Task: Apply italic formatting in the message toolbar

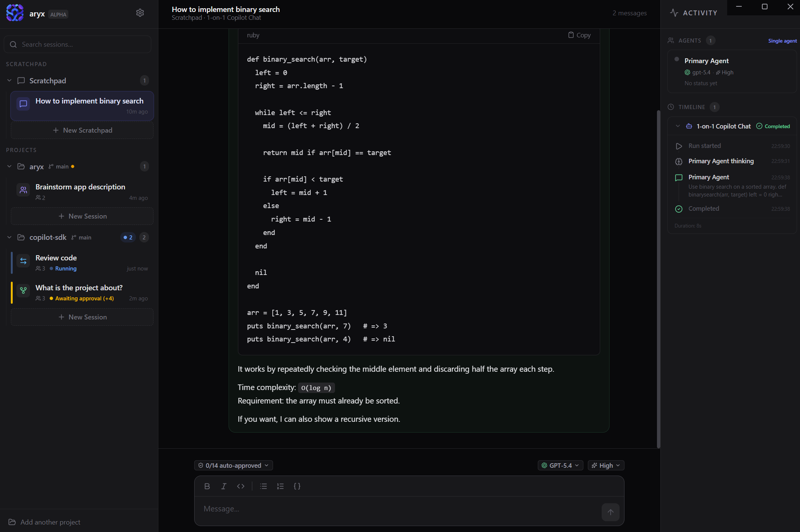Action: (x=224, y=486)
